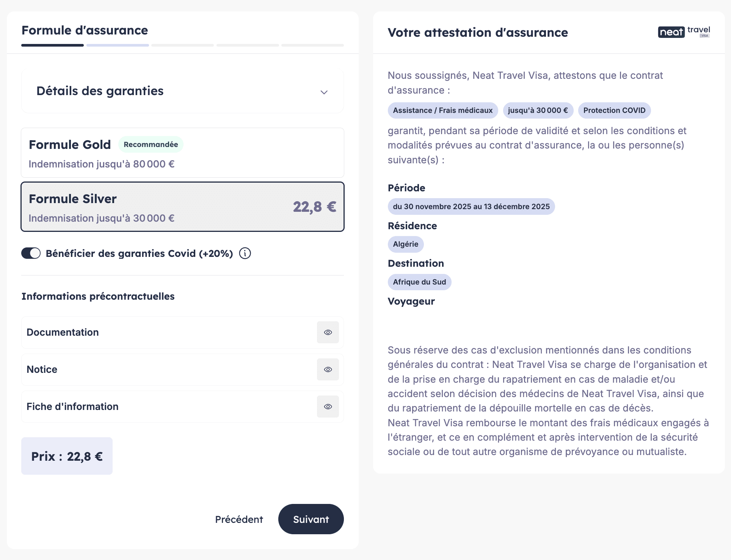Disable the Covid guarantees toggle

pos(31,253)
